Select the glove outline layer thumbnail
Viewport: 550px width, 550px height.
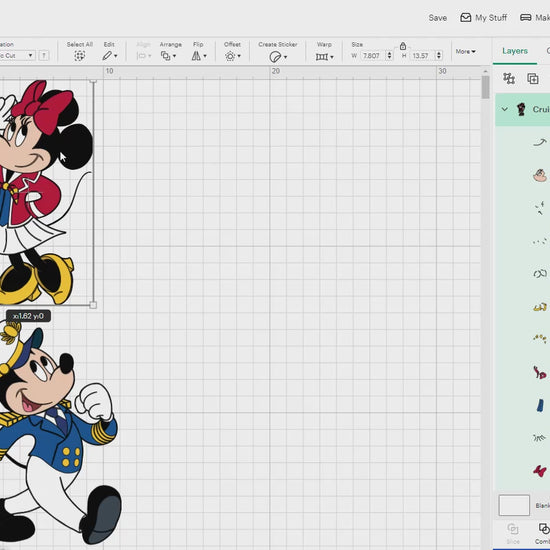540,273
